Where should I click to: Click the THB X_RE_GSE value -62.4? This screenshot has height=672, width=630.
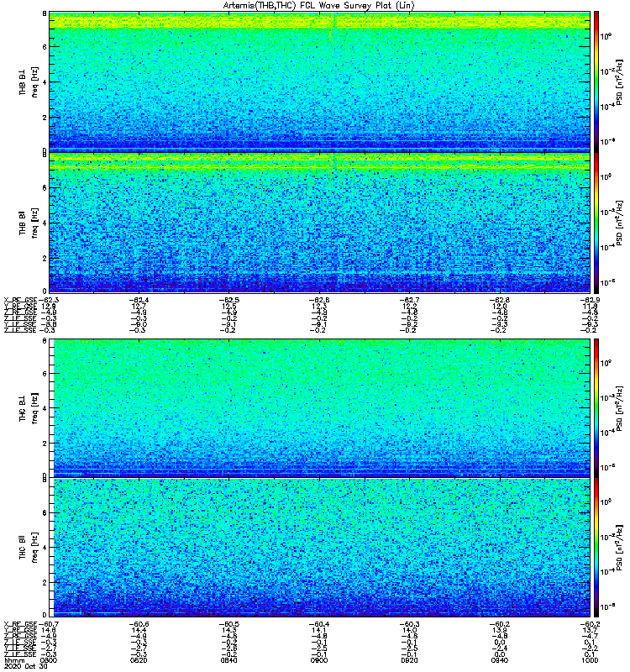coord(139,300)
